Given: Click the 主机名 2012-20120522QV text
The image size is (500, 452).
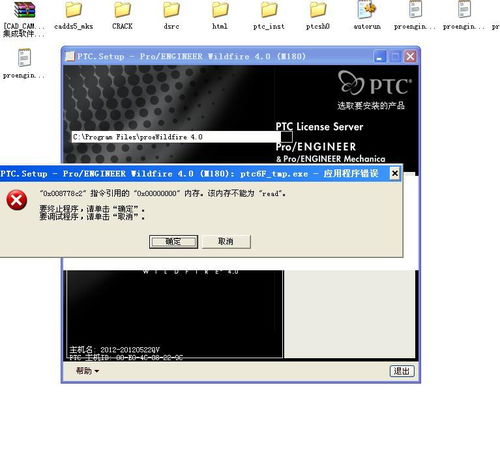Looking at the screenshot, I should tap(114, 350).
